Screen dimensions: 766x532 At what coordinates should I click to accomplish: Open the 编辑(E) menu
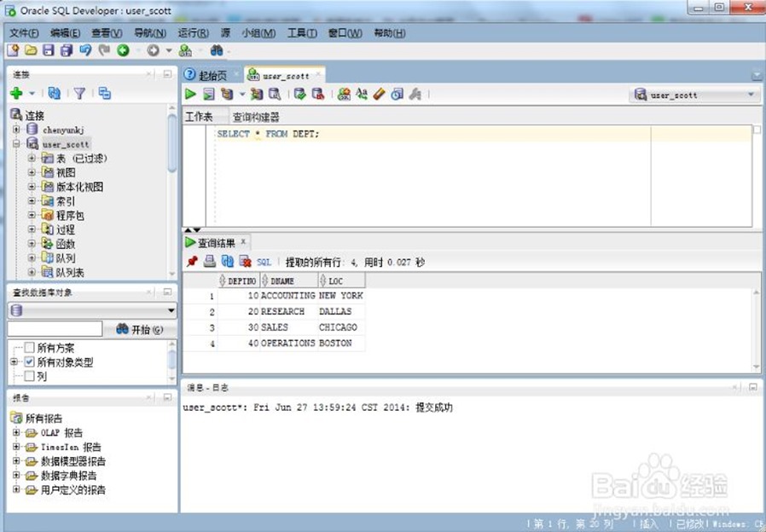(x=66, y=33)
